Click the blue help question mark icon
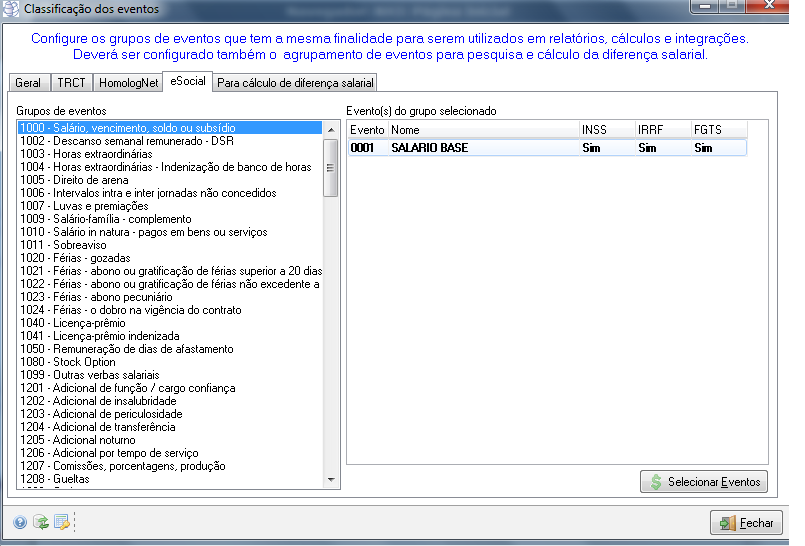The height and width of the screenshot is (546, 805). click(x=20, y=522)
